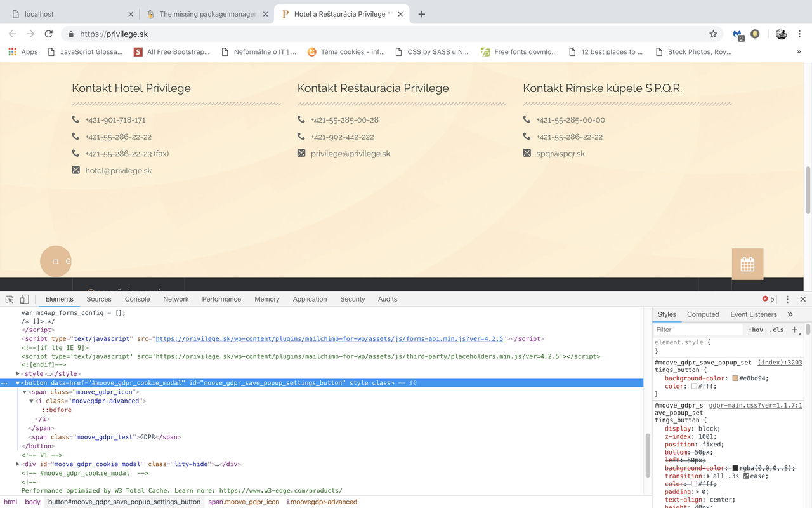Select span.moove_gdpr_icon breadcrumb
The height and width of the screenshot is (508, 812).
pyautogui.click(x=244, y=502)
